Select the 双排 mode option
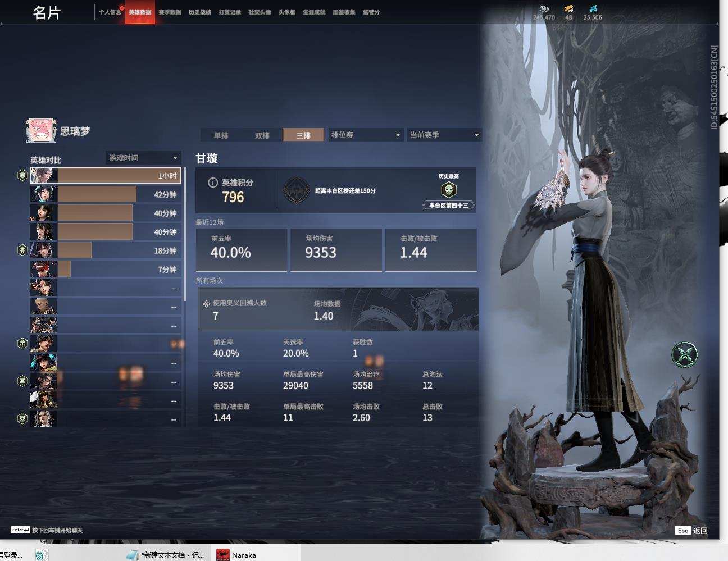 click(262, 135)
